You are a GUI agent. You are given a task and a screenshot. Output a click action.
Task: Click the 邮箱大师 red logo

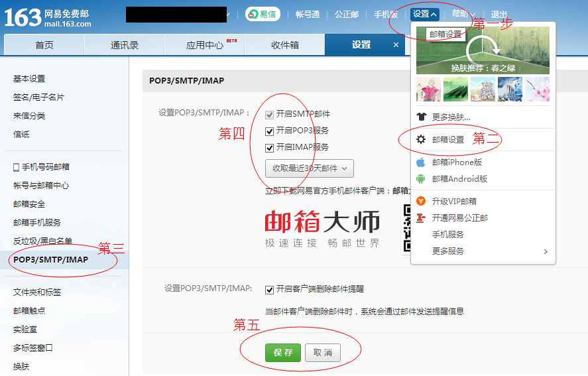coord(322,221)
